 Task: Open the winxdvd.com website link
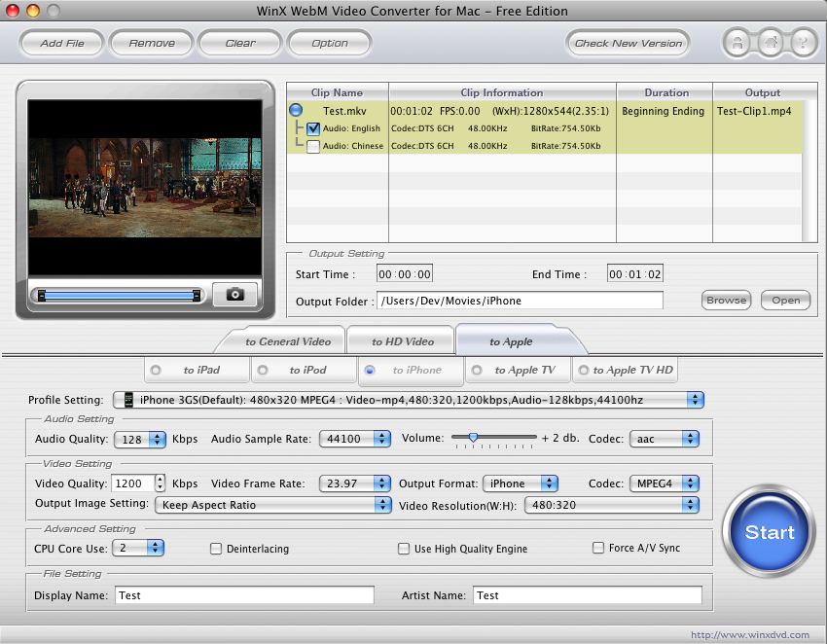(x=750, y=635)
